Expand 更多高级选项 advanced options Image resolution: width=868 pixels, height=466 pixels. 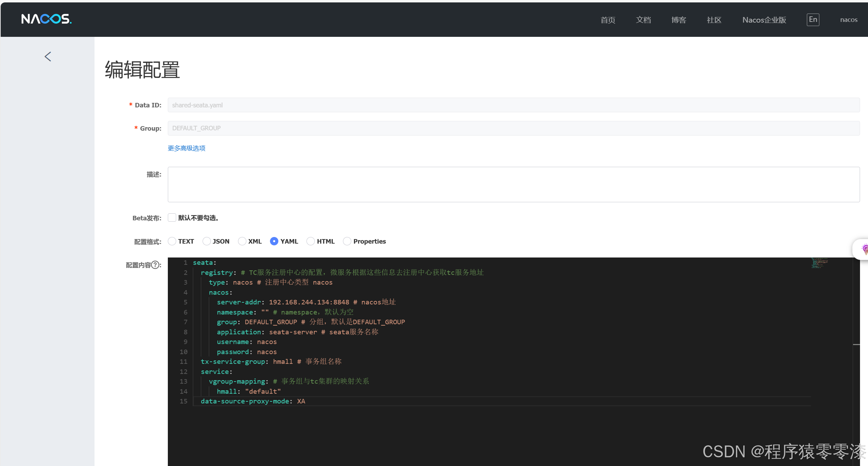coord(187,148)
